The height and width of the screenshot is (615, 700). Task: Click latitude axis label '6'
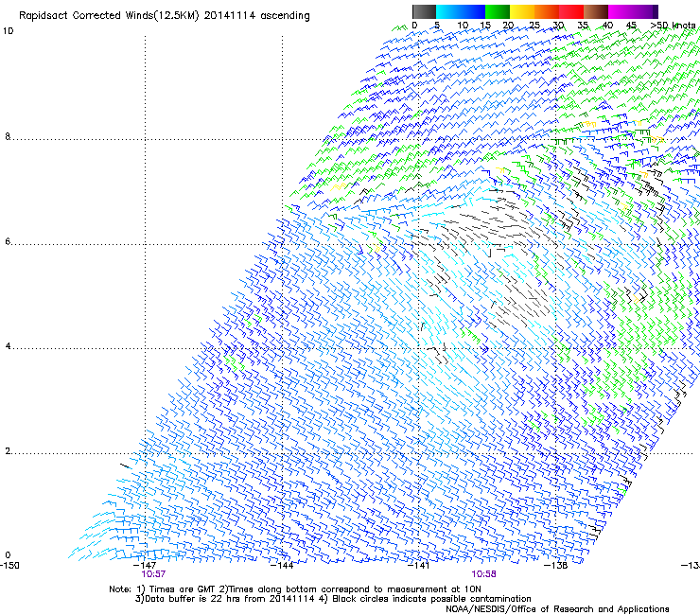coord(8,241)
